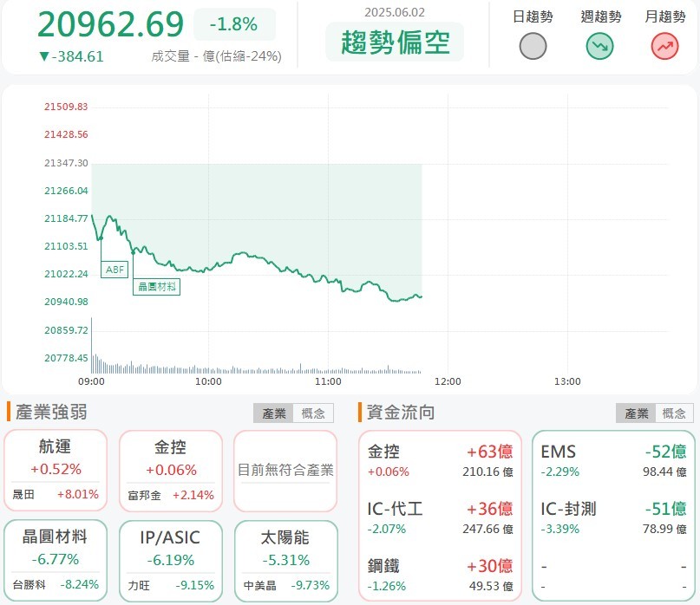Click 力旺 stock link in IP/ASIC card
The width and height of the screenshot is (700, 605).
pos(139,584)
